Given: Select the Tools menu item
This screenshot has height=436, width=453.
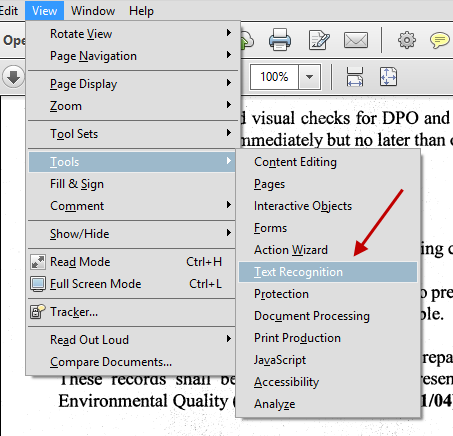Looking at the screenshot, I should (x=132, y=162).
